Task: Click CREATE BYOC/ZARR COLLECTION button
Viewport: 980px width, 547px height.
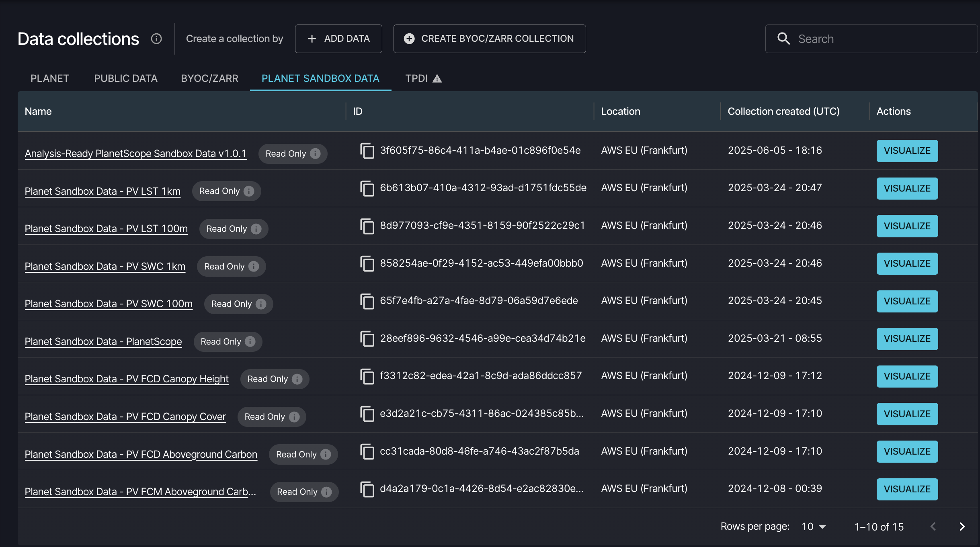Action: click(489, 39)
